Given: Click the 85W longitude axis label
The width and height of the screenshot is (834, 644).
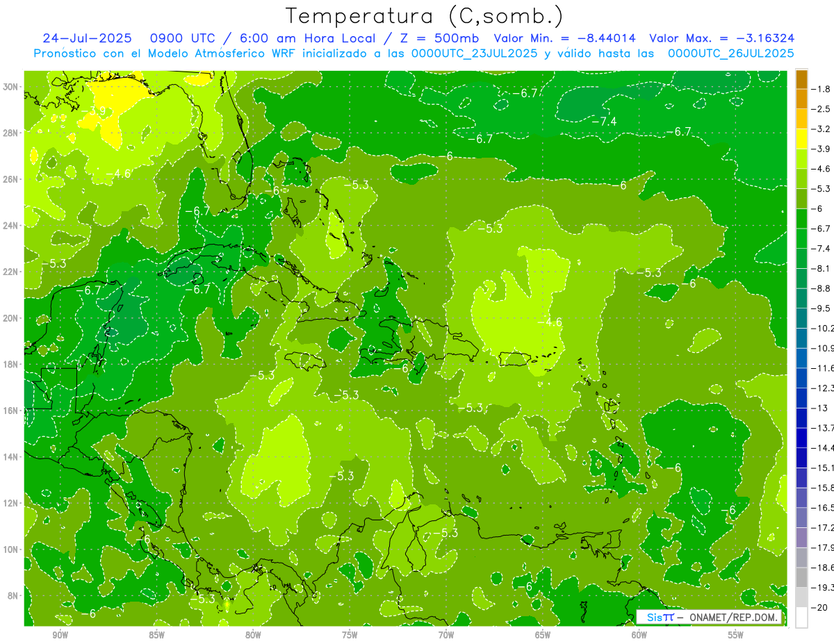Looking at the screenshot, I should coord(156,635).
